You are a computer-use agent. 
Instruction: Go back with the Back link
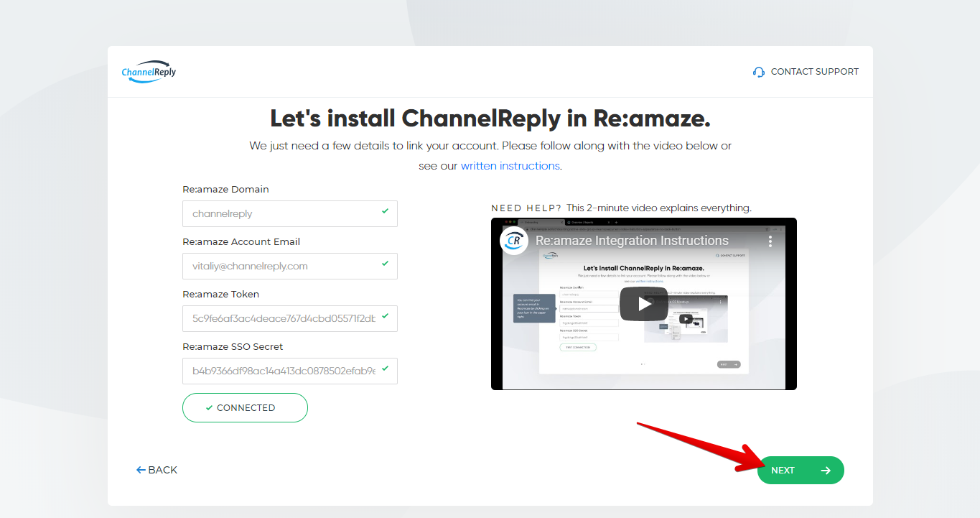[157, 470]
